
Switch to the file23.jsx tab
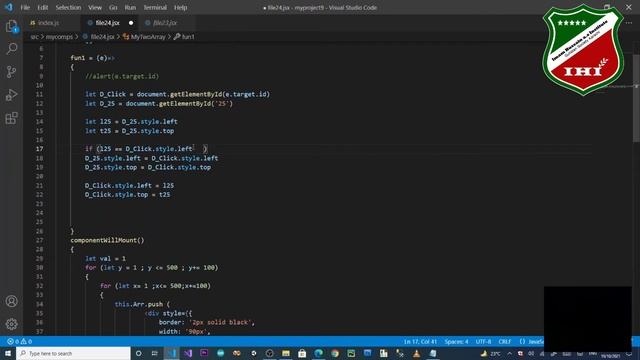(x=165, y=23)
